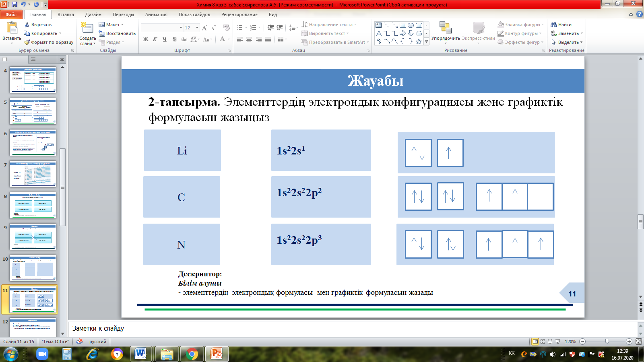Zoom out with the minus button
The width and height of the screenshot is (644, 362).
582,341
